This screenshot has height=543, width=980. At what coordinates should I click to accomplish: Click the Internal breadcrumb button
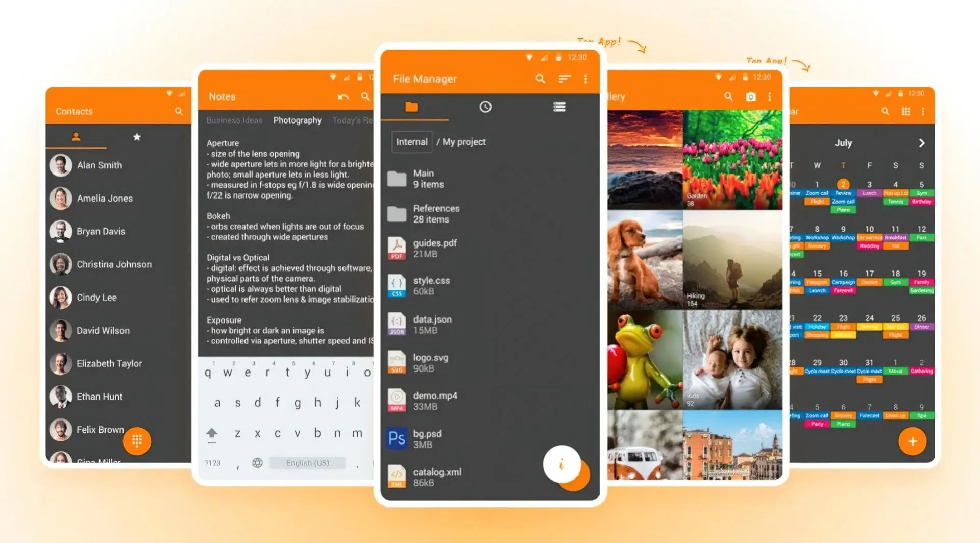(x=412, y=142)
